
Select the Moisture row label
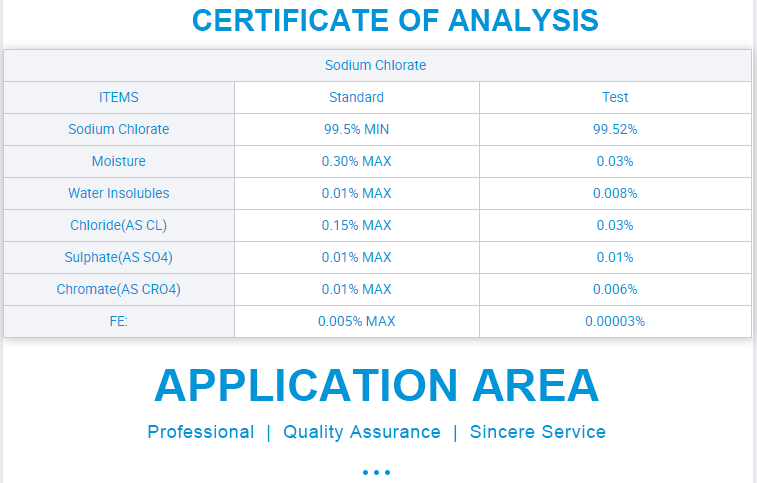coord(119,161)
